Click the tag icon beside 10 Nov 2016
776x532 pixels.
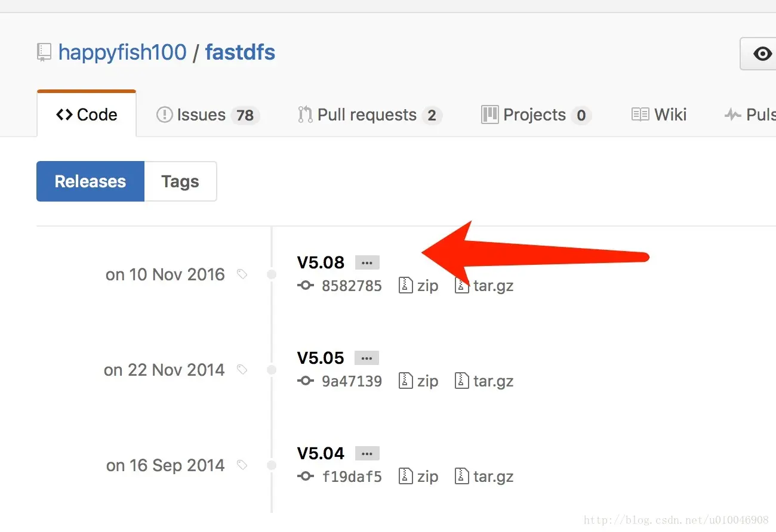(242, 274)
